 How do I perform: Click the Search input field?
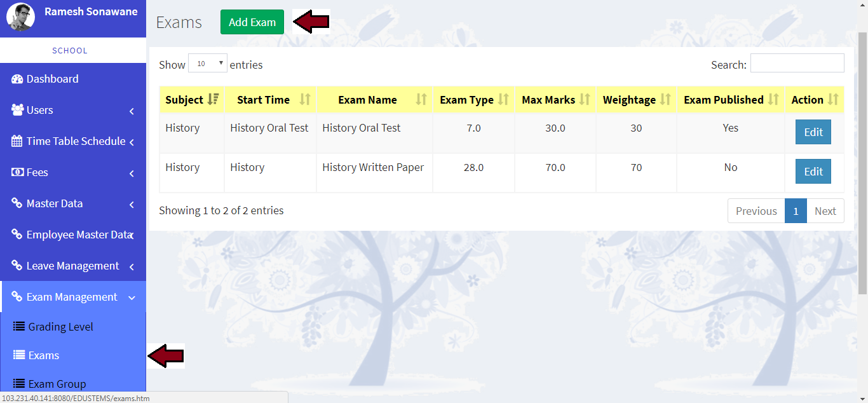[x=797, y=64]
